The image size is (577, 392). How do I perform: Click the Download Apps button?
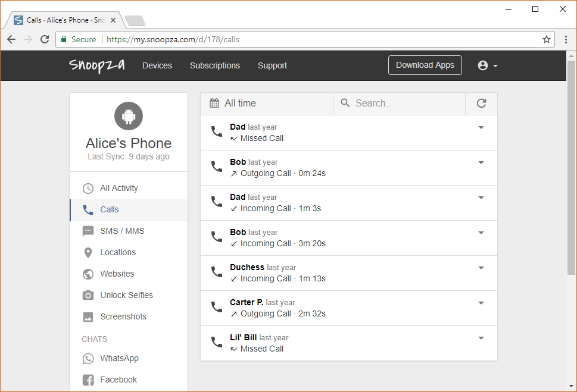tap(425, 65)
